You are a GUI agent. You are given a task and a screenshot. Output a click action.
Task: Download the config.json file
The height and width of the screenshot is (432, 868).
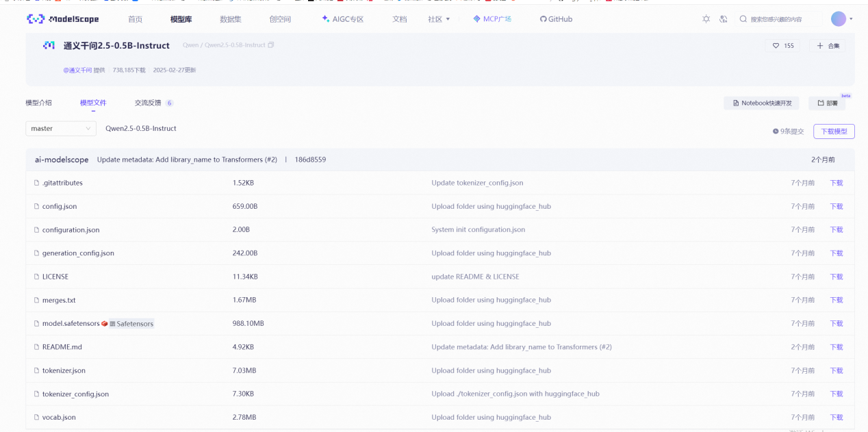click(837, 206)
